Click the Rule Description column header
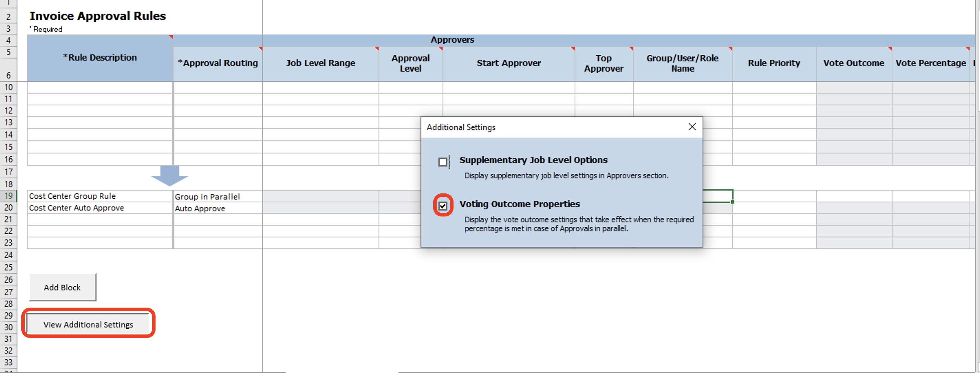The image size is (980, 373). point(100,58)
